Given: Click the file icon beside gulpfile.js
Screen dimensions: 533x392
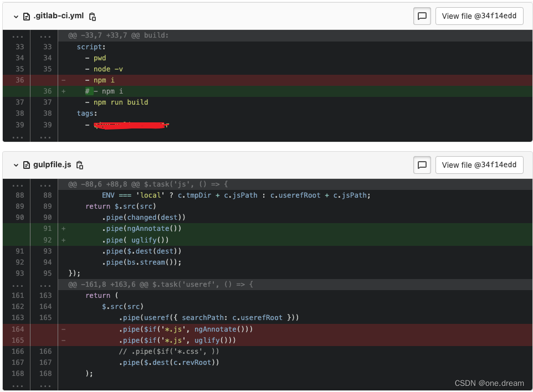Looking at the screenshot, I should (26, 165).
